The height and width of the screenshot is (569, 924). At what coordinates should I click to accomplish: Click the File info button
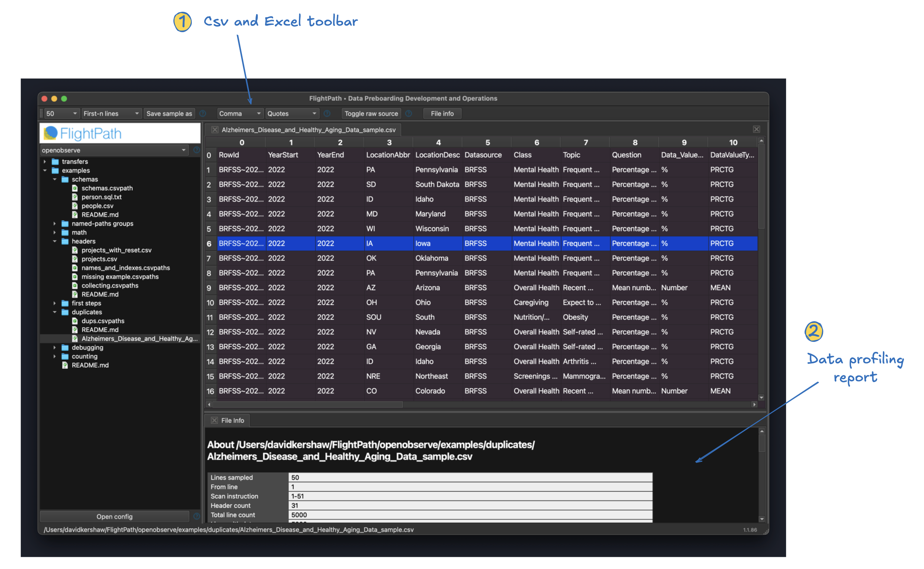point(442,114)
